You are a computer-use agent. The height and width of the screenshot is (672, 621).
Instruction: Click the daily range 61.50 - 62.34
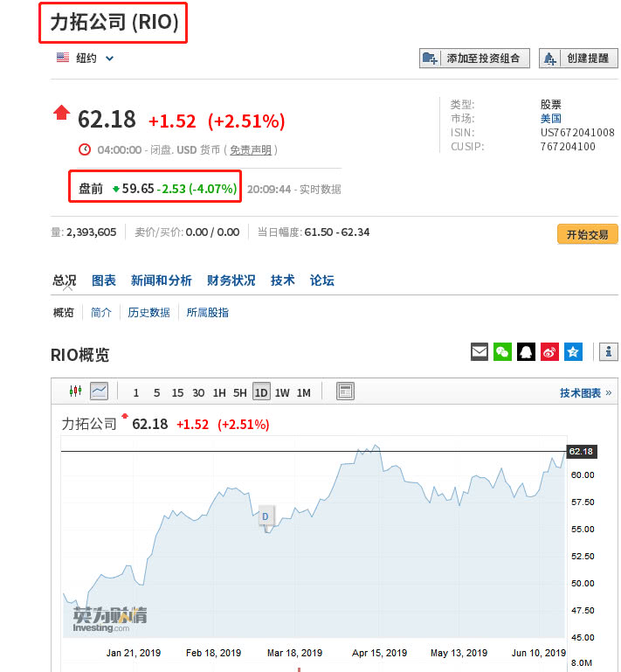click(x=336, y=232)
